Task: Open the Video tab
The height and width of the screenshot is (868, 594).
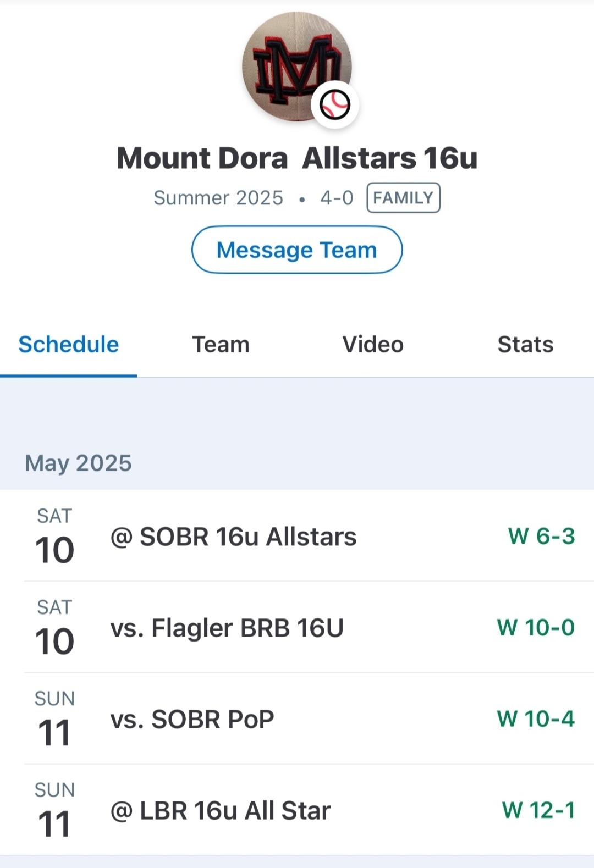Action: [x=373, y=345]
